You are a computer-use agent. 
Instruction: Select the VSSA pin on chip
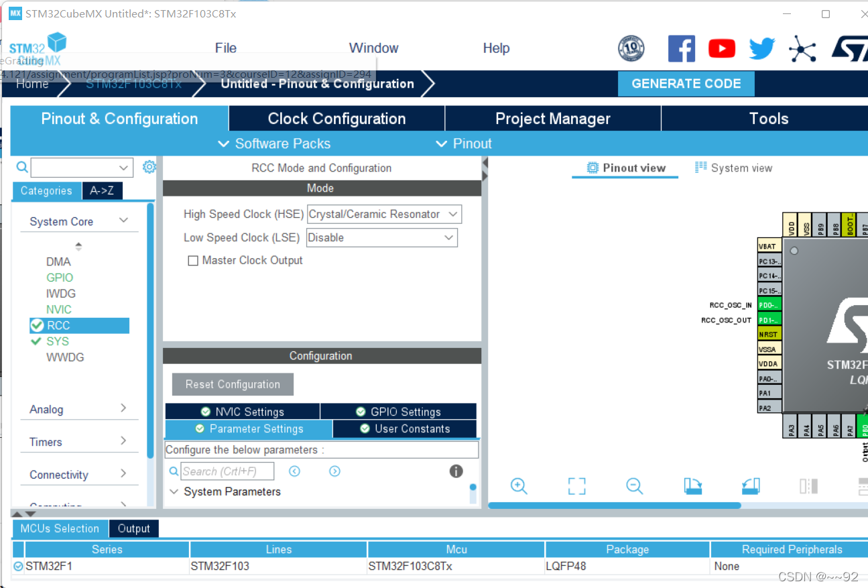pos(769,349)
